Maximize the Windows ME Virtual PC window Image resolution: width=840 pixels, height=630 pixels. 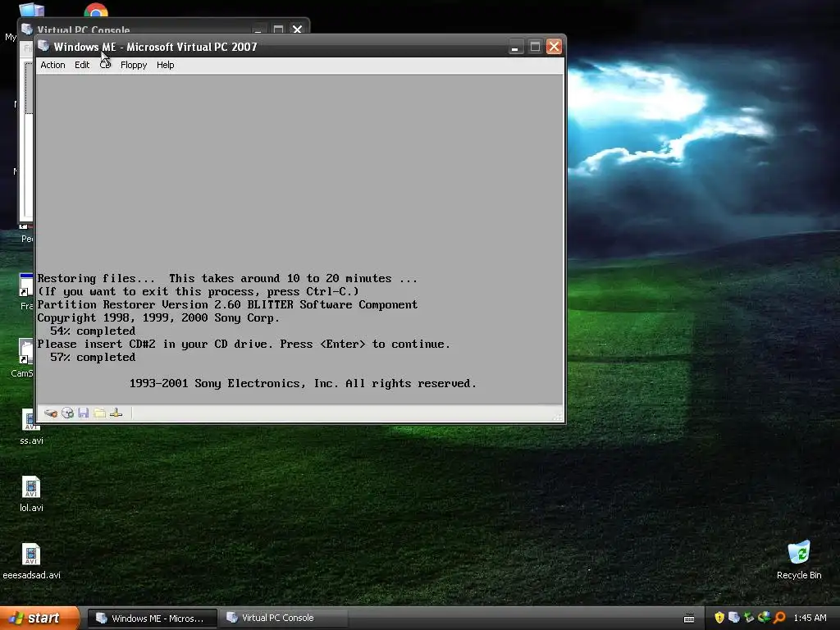[535, 47]
